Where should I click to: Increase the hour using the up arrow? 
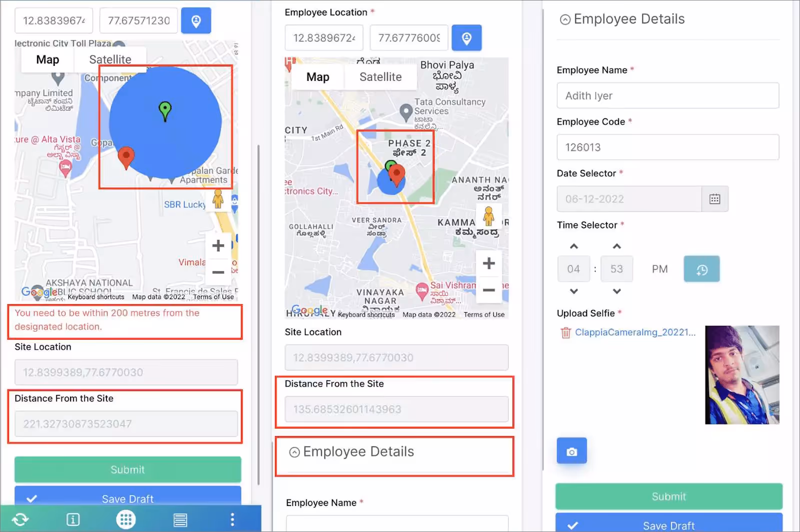tap(573, 246)
